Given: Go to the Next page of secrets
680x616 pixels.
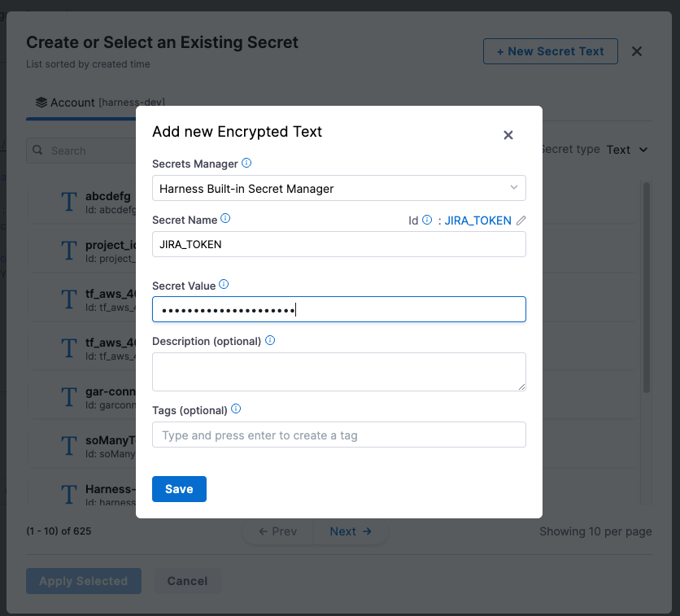Looking at the screenshot, I should tap(351, 531).
